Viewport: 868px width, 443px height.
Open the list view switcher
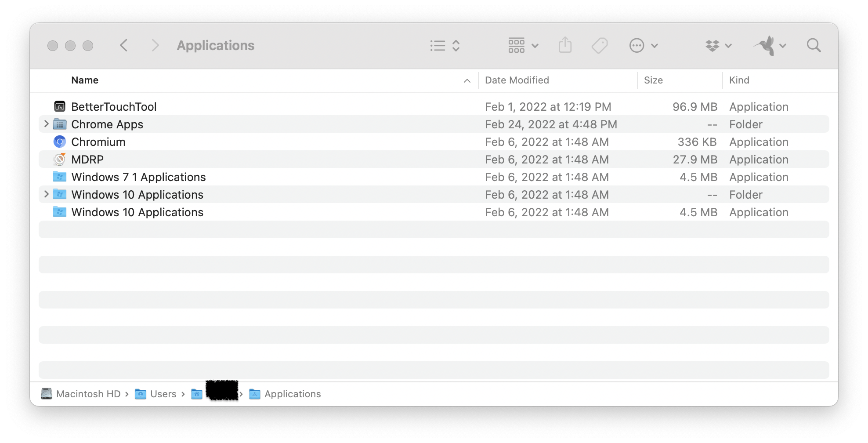click(x=445, y=46)
